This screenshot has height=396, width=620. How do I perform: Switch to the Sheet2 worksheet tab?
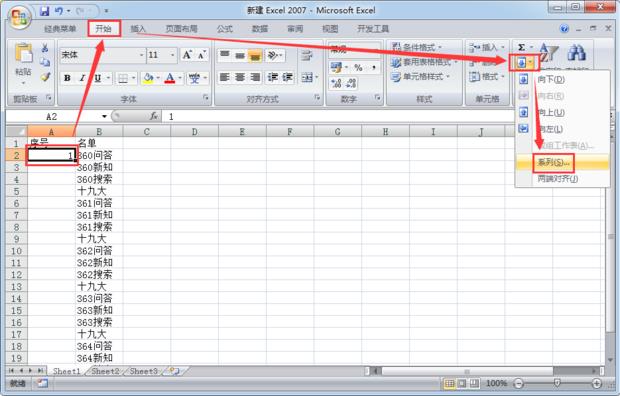click(105, 371)
